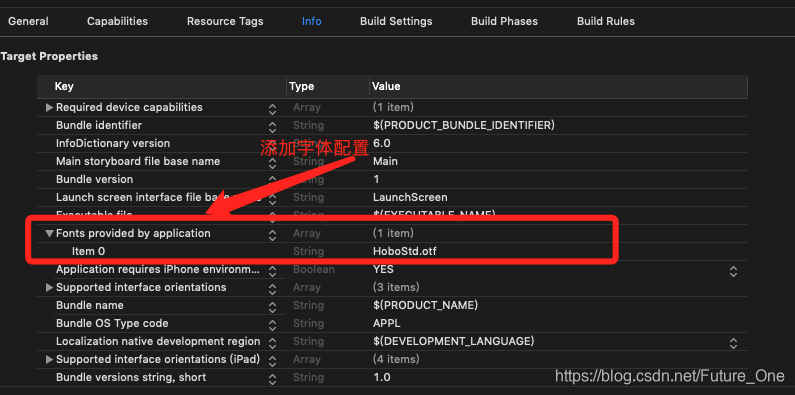Collapse Fonts provided by application row
This screenshot has height=395, width=795.
tap(49, 234)
